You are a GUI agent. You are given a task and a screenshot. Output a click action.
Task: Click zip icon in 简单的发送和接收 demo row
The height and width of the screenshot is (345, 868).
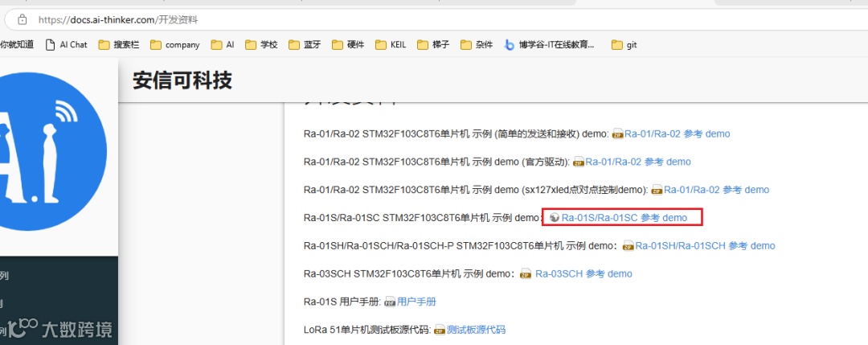(618, 134)
